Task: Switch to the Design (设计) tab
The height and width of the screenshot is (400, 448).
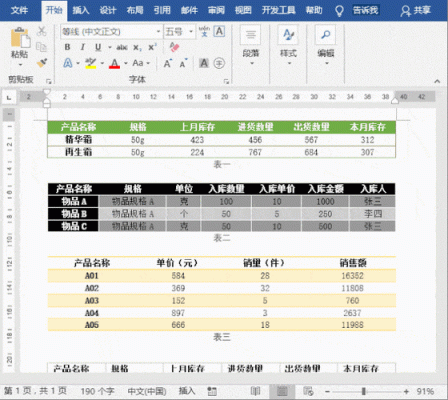Action: coord(108,10)
